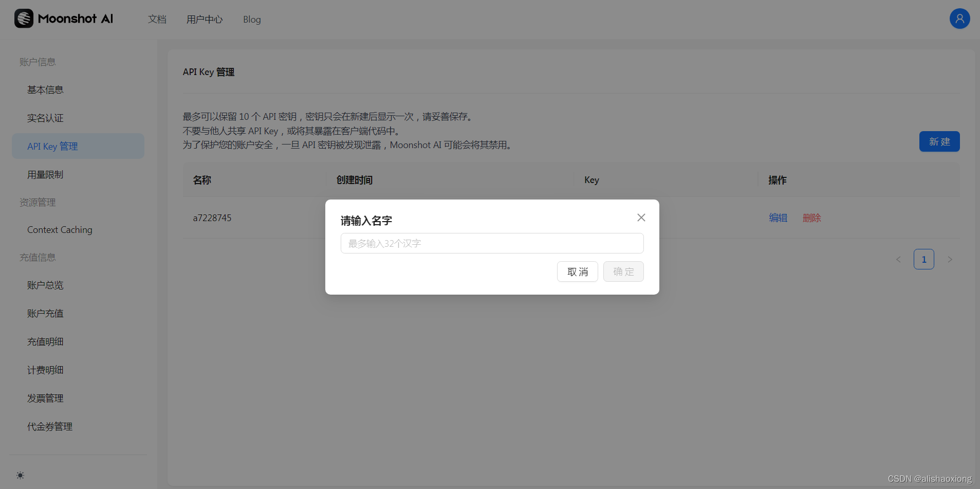980x489 pixels.
Task: Go to next page arrow
Action: click(950, 259)
